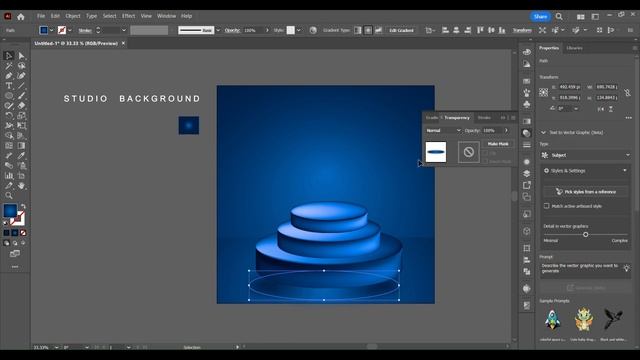Image resolution: width=640 pixels, height=360 pixels.
Task: Switch to the Libraries tab
Action: point(574,48)
